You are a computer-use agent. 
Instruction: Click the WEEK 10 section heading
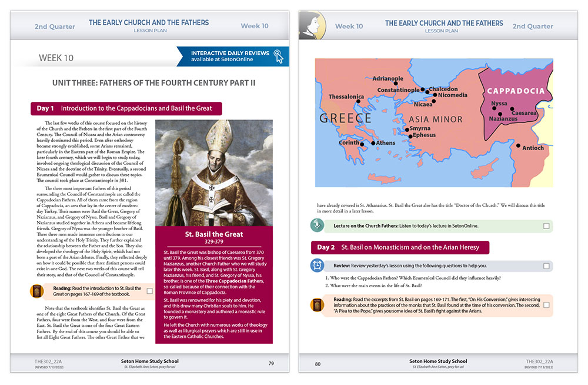click(56, 58)
